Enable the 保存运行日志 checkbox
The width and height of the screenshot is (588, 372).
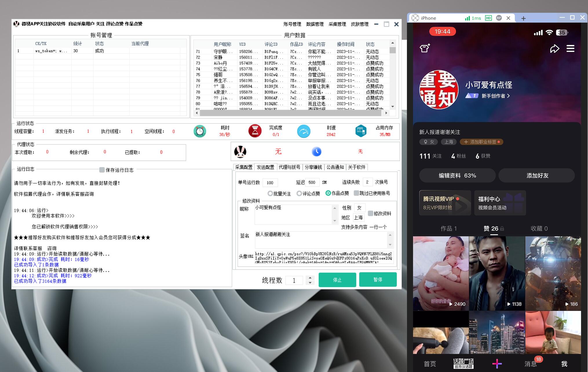[x=102, y=170]
